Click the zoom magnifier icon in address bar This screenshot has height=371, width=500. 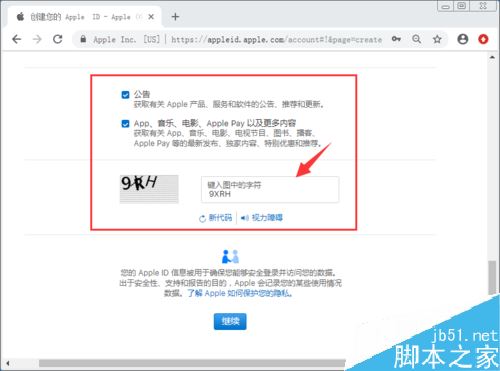tap(416, 39)
